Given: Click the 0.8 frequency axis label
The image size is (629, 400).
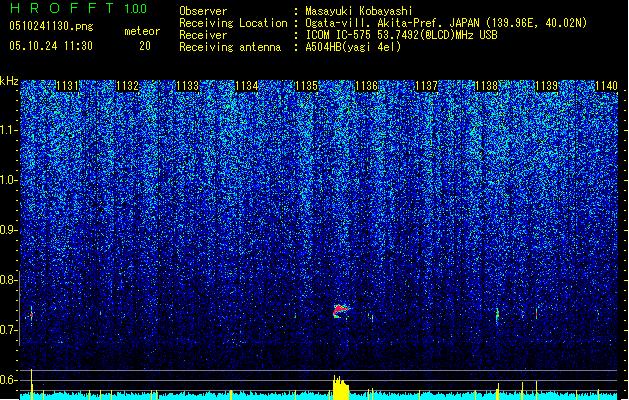Looking at the screenshot, I should pyautogui.click(x=9, y=280).
